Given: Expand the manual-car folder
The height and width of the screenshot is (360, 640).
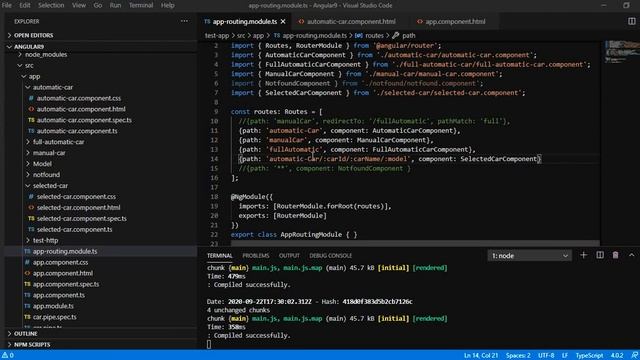Looking at the screenshot, I should [x=49, y=153].
